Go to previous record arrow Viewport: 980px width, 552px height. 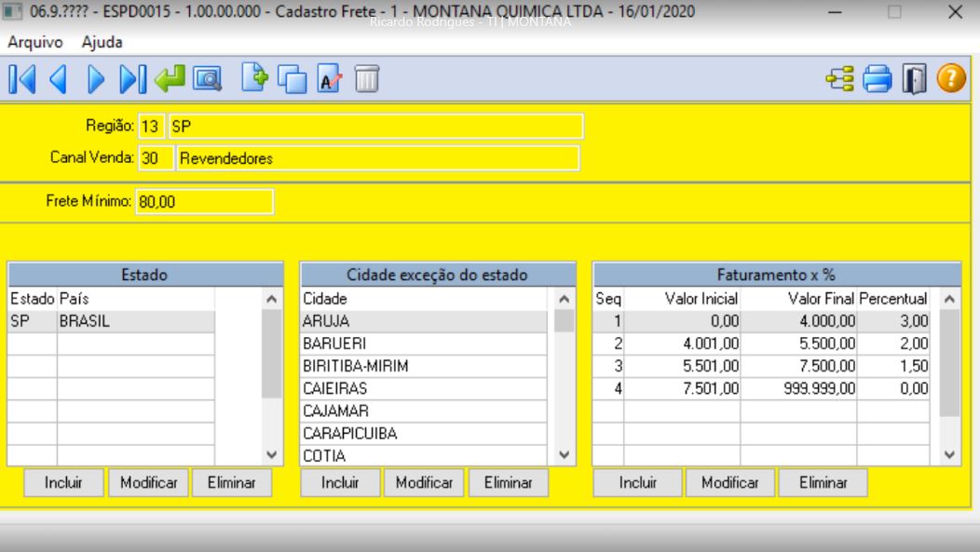[58, 79]
